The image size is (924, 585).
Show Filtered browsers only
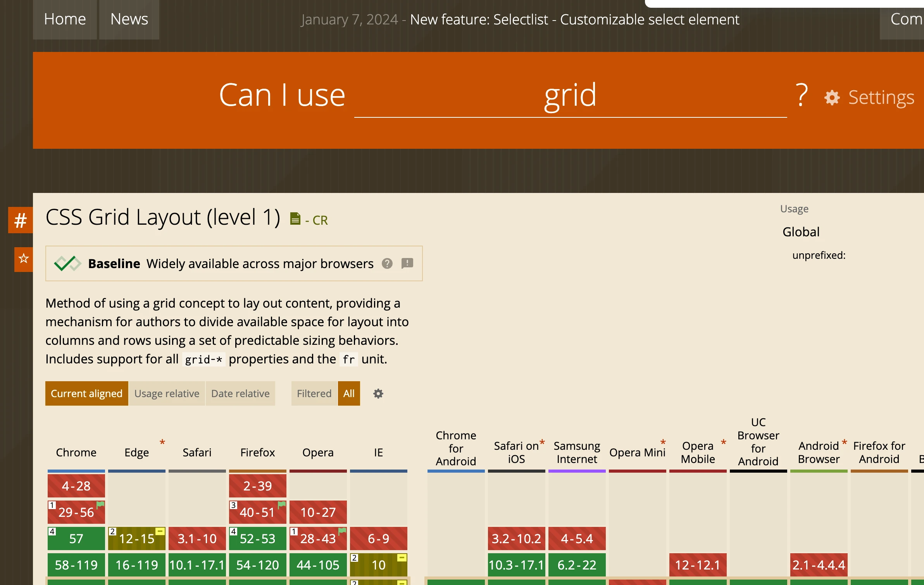(x=314, y=394)
